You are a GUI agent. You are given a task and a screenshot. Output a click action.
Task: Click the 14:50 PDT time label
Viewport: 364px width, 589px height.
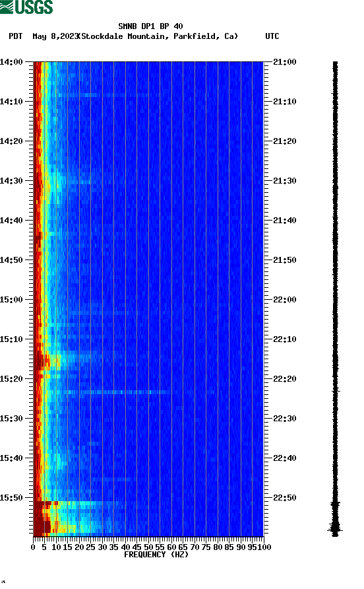(11, 260)
